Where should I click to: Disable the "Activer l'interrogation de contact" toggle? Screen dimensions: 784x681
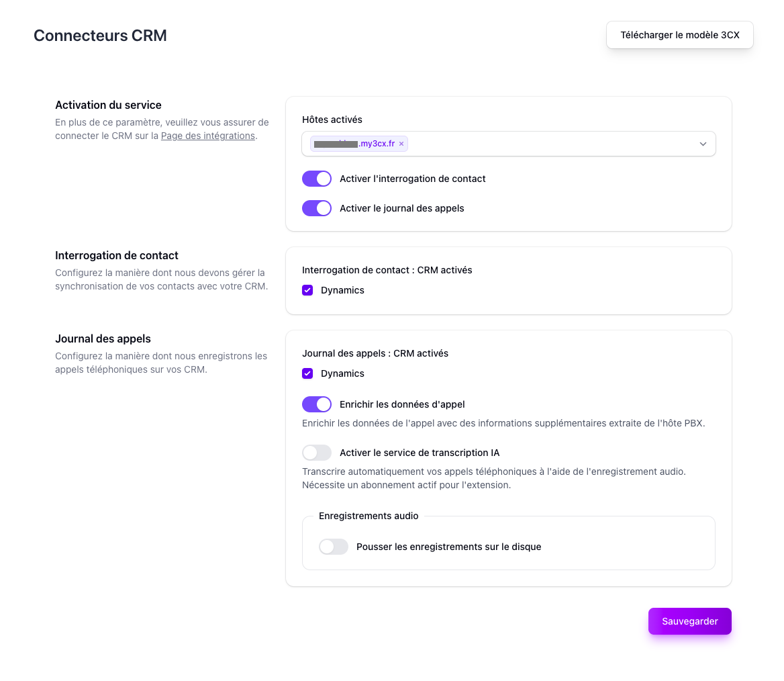coord(316,179)
